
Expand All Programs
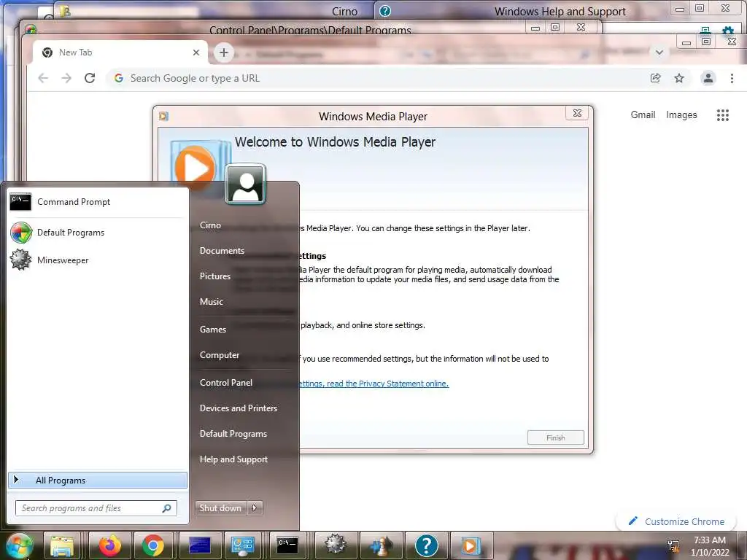(98, 480)
